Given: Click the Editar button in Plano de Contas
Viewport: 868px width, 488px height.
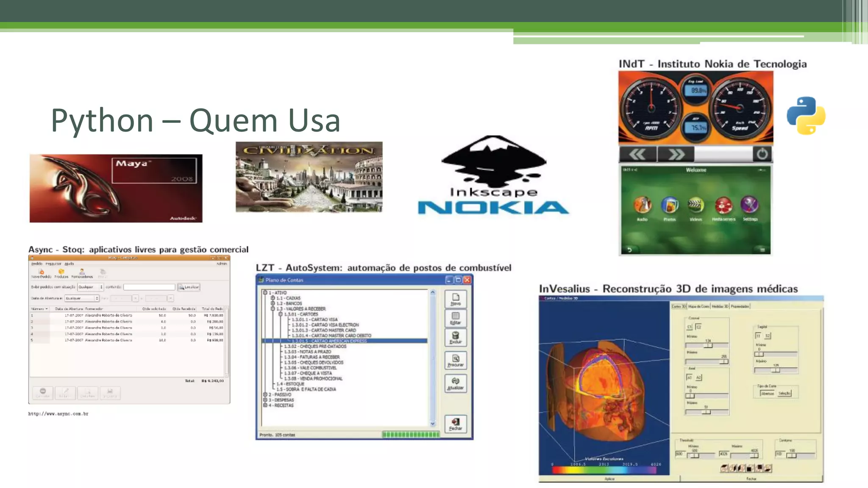Looking at the screenshot, I should pos(456,318).
